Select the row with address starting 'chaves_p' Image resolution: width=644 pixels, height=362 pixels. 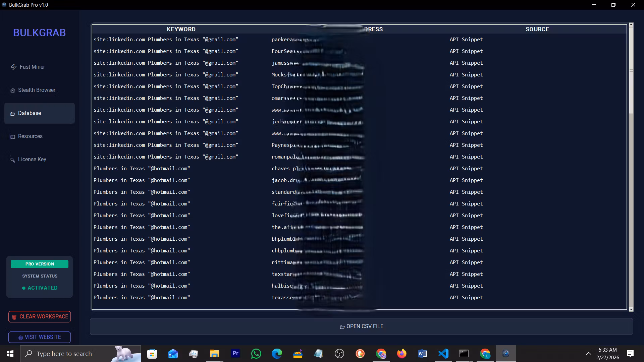(x=359, y=169)
